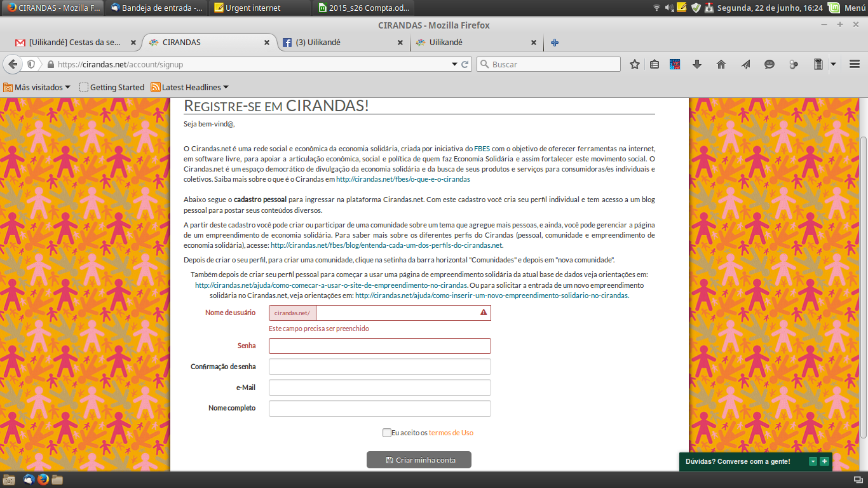The image size is (868, 488).
Task: Click the three-circles extension icon
Action: pyautogui.click(x=794, y=64)
